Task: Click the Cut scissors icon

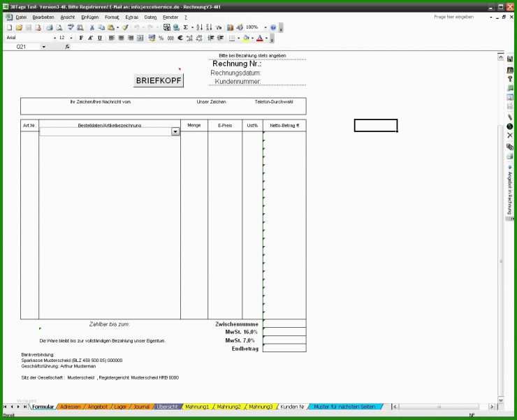Action: point(92,27)
